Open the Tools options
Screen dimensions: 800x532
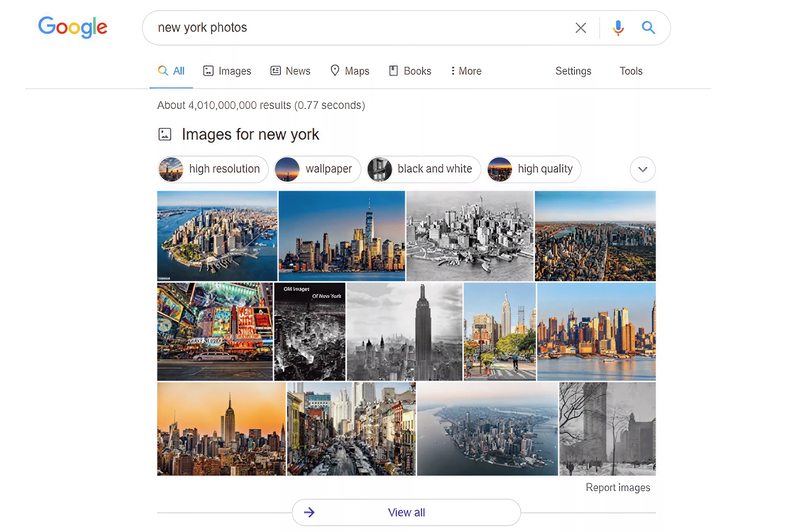click(631, 71)
